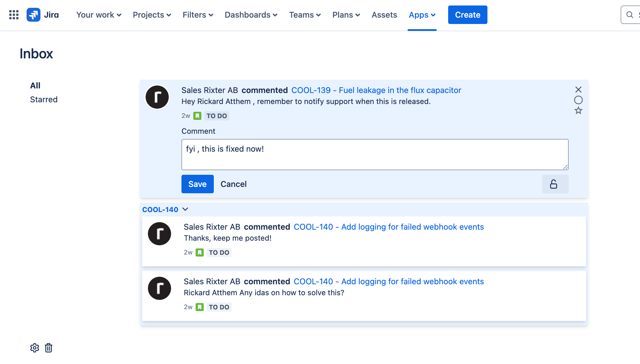Click the search magnifier icon
The height and width of the screenshot is (364, 640).
click(x=630, y=15)
